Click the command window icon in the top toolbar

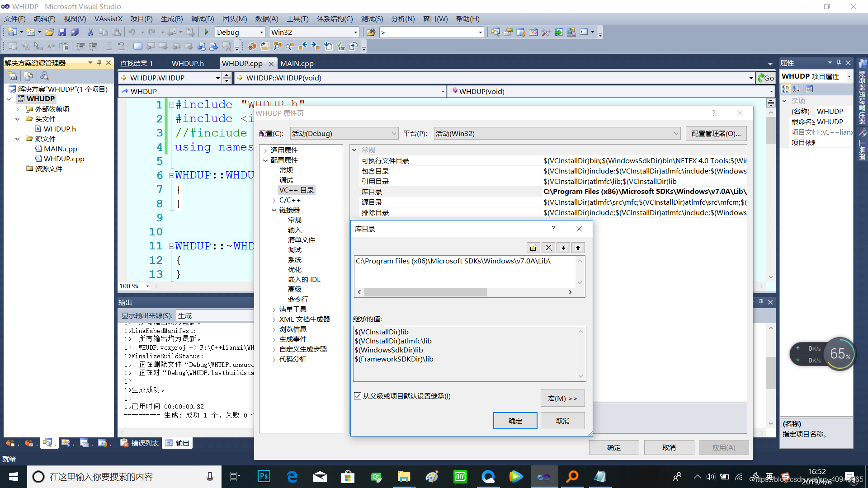point(584,32)
